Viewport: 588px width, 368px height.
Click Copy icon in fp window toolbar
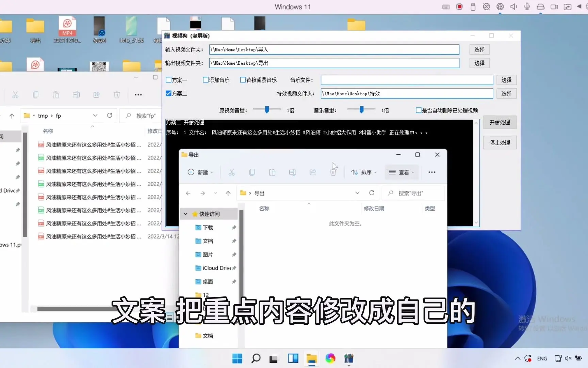tap(35, 95)
